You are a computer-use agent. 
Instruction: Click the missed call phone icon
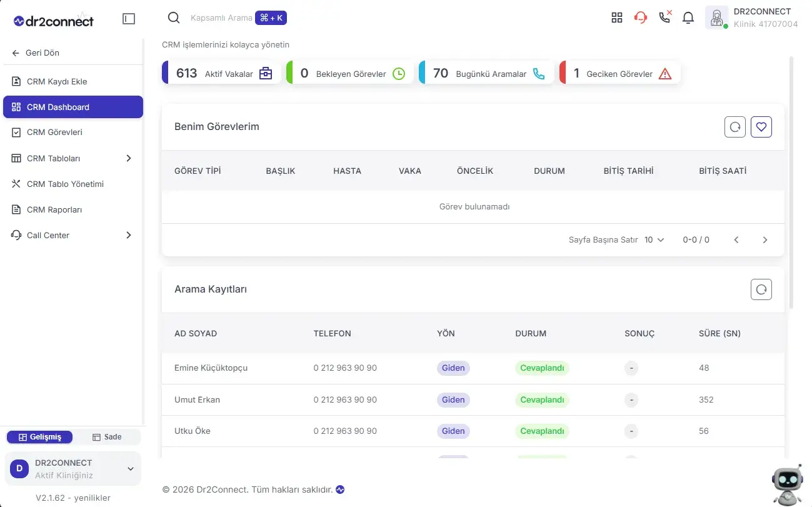(665, 17)
